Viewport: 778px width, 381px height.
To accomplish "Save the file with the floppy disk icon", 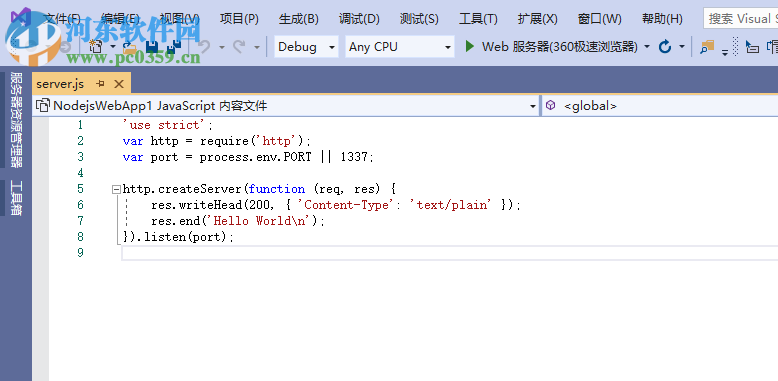I will tap(151, 47).
